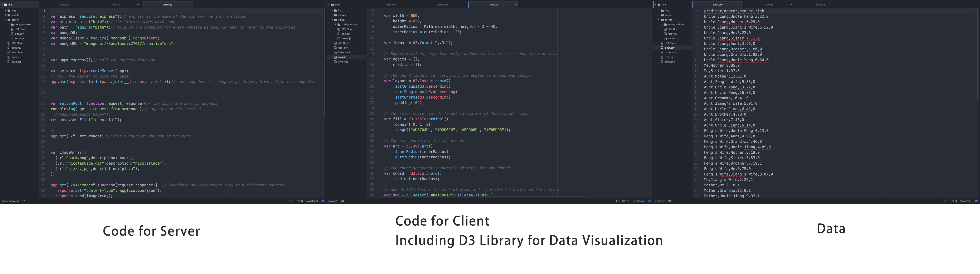Viewport: 980px width, 274px height.
Task: Click LF line-ending selector in left status bar
Action: click(291, 201)
